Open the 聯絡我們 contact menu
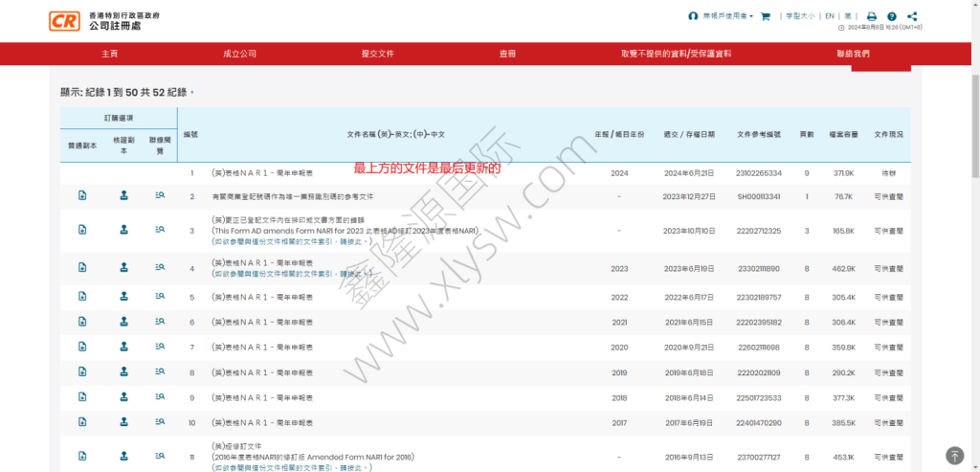This screenshot has height=472, width=980. point(853,55)
